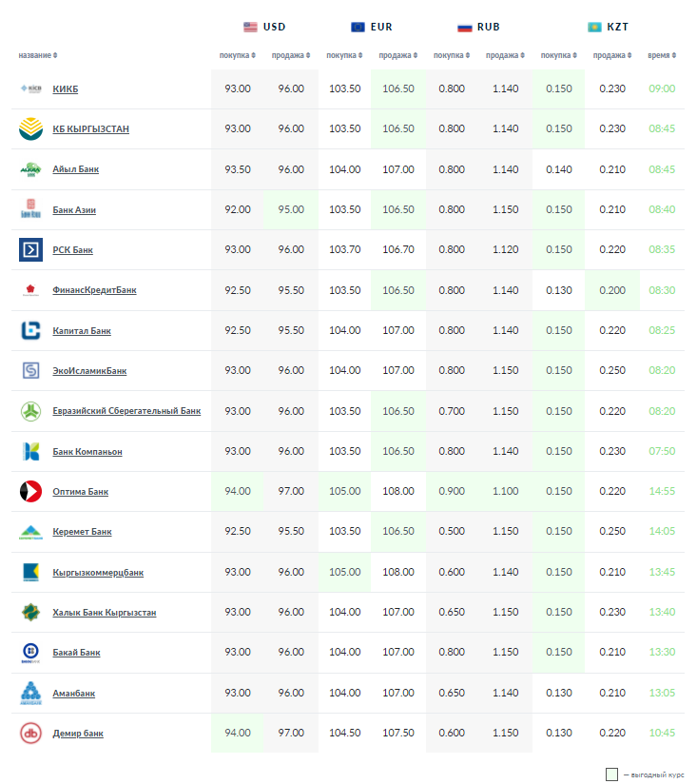This screenshot has height=784, width=697.
Task: Sort by время column
Action: click(661, 55)
